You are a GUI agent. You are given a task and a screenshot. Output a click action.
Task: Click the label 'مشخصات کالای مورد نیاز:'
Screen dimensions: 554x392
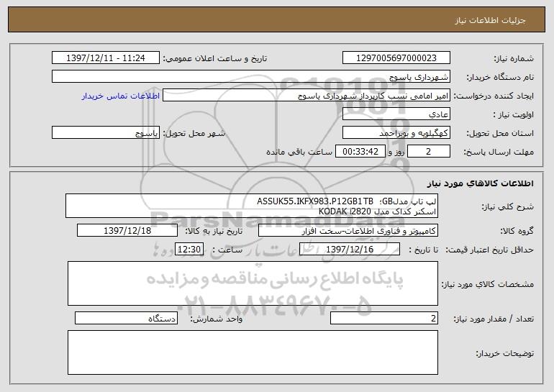click(488, 284)
